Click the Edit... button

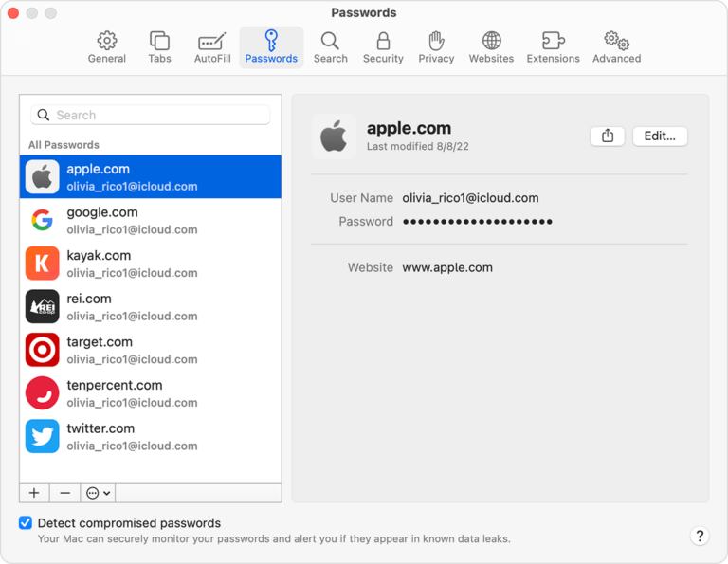[660, 136]
